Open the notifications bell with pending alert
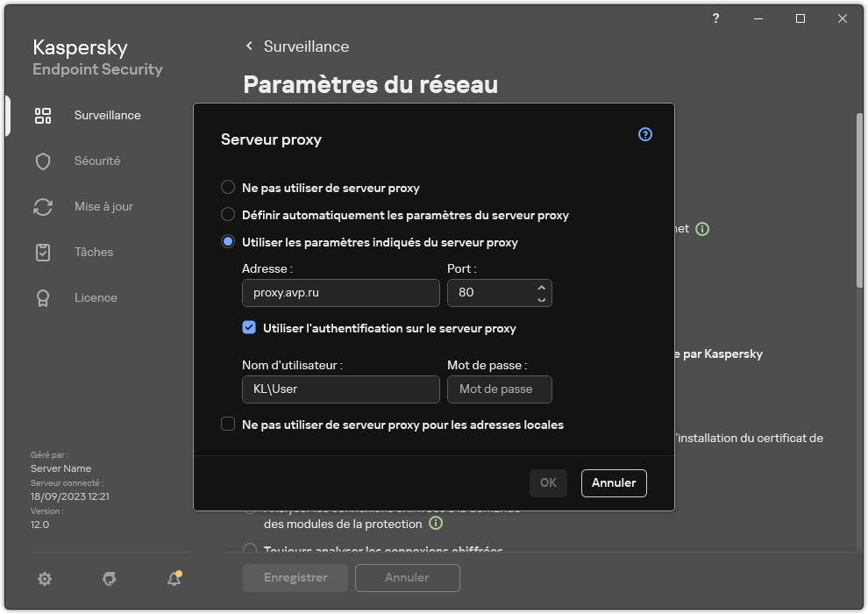 (174, 579)
